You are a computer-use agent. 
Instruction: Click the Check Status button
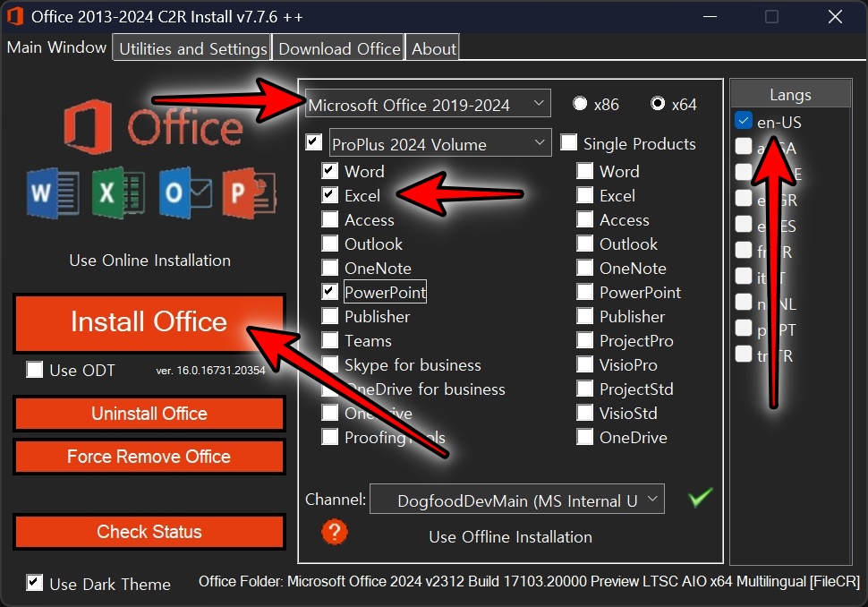149,532
